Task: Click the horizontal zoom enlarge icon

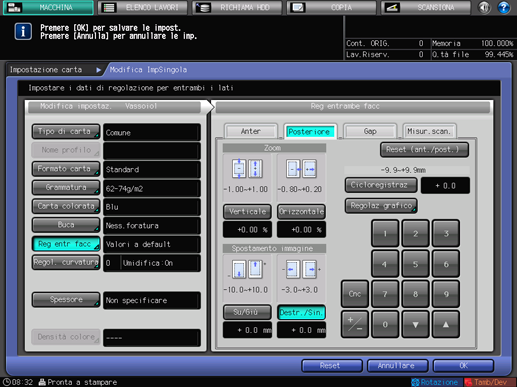Action: pyautogui.click(x=310, y=169)
